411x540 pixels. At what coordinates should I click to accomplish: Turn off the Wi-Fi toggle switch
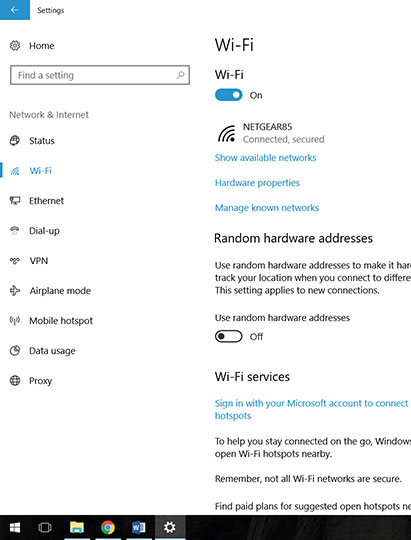click(x=228, y=95)
